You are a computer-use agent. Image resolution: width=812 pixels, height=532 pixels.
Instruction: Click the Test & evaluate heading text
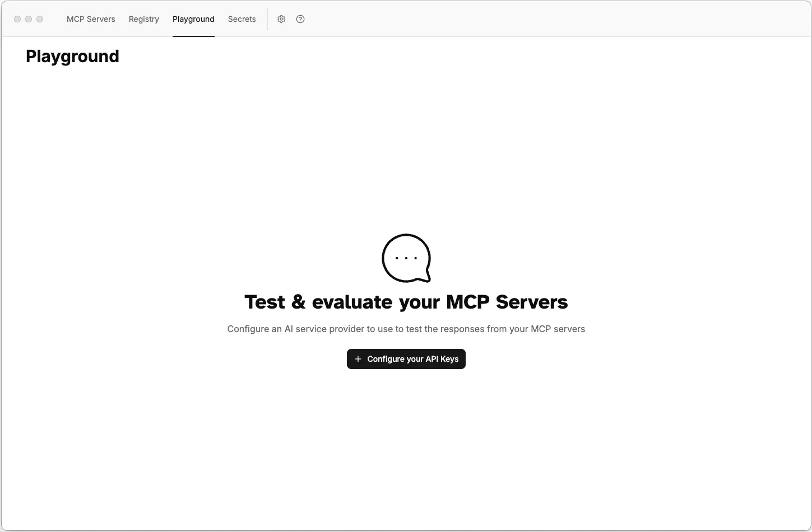[406, 302]
